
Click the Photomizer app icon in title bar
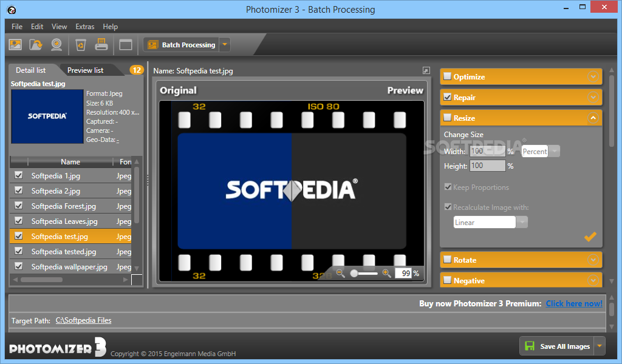[12, 10]
